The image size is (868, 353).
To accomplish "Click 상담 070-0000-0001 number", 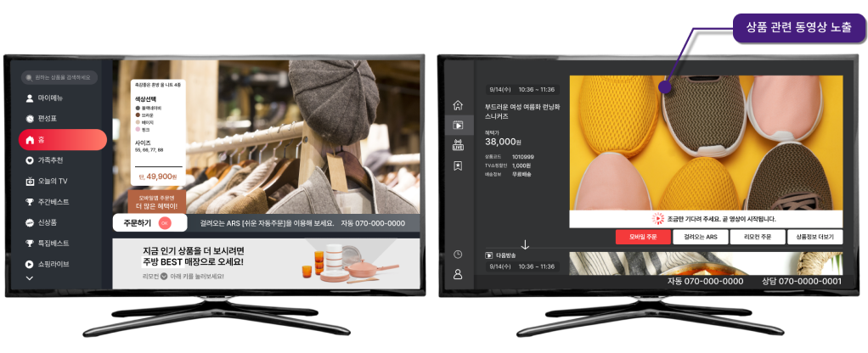I will coord(802,282).
